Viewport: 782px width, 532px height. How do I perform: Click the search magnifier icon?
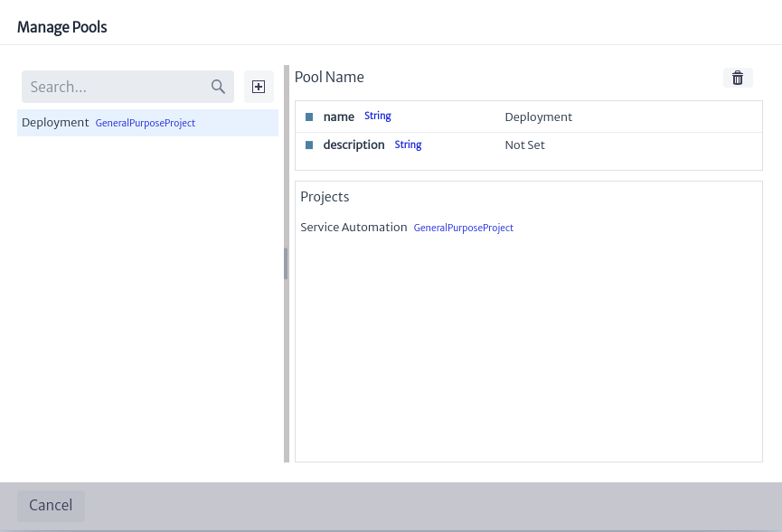click(218, 87)
